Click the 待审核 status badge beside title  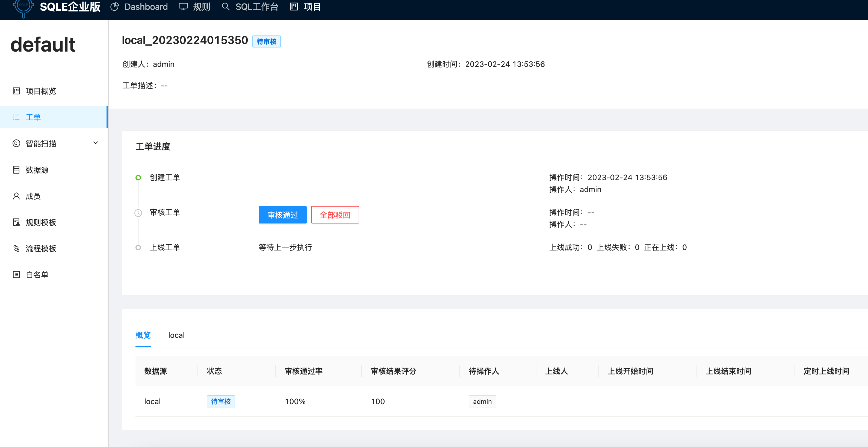tap(267, 41)
